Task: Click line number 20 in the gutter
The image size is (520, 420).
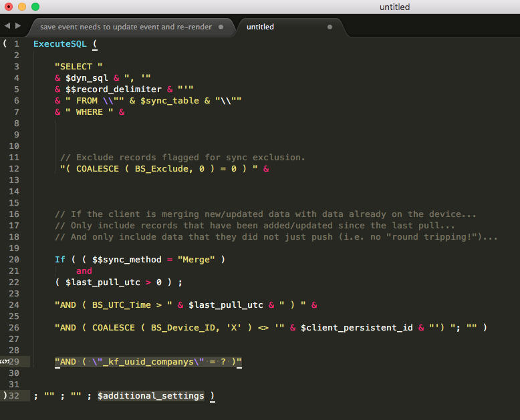Action: (x=14, y=260)
